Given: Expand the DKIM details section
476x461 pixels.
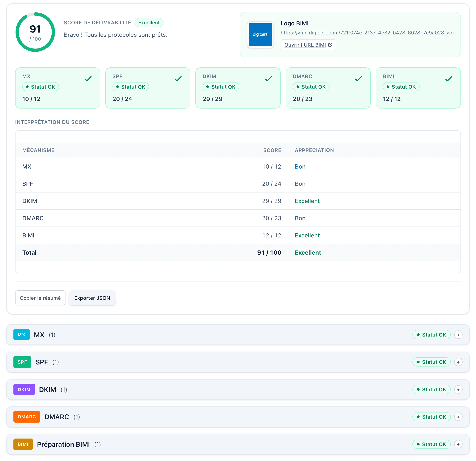Looking at the screenshot, I should (459, 389).
